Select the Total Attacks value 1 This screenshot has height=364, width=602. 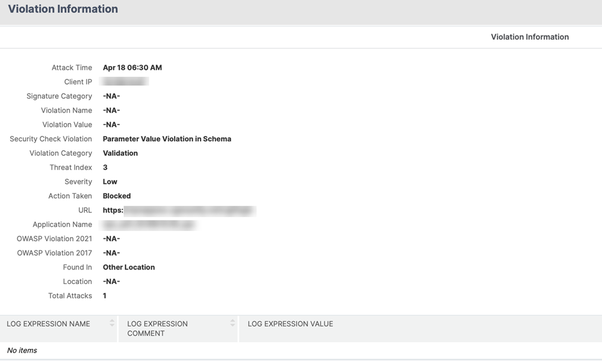coord(104,296)
